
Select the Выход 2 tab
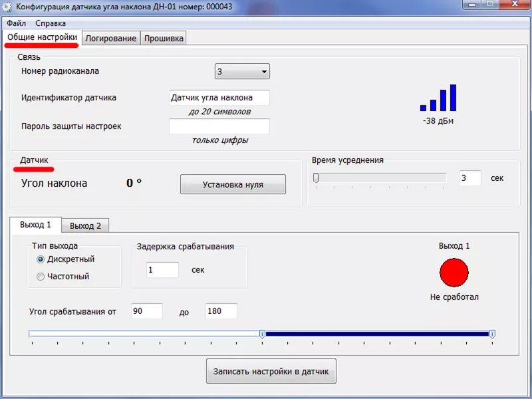pos(85,226)
